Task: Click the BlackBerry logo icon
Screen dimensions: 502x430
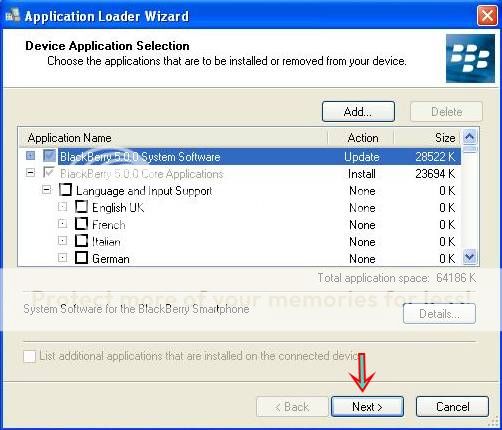Action: pos(470,59)
